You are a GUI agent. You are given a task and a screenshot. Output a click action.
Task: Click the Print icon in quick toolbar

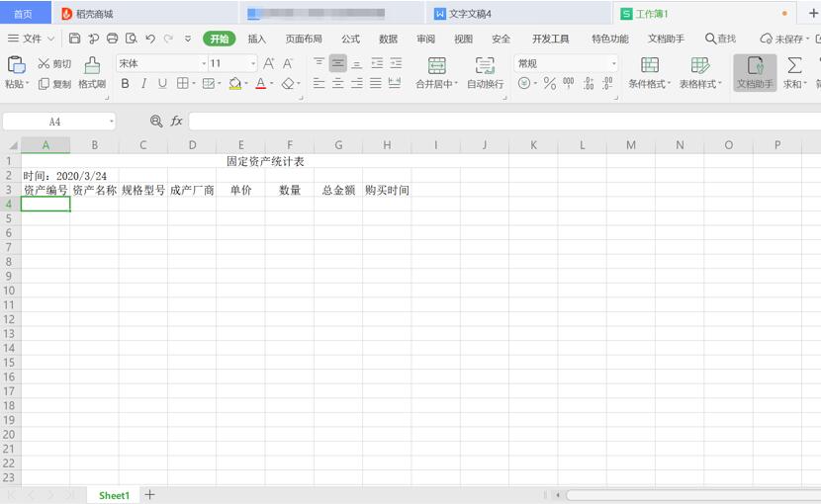[112, 39]
